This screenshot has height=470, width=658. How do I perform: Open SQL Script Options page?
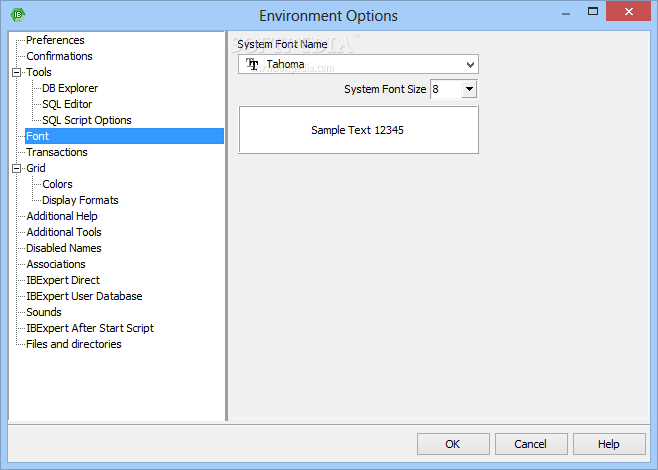coord(87,120)
